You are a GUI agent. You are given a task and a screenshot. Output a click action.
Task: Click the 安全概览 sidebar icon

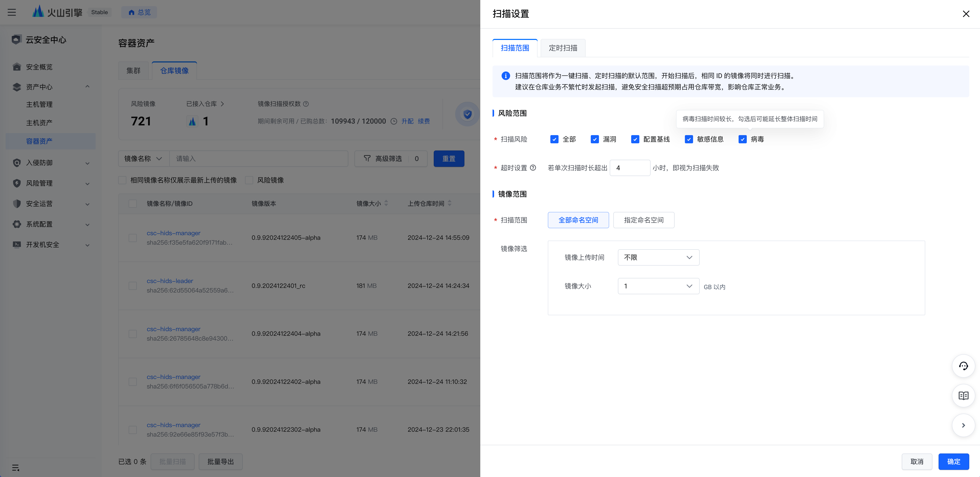(x=17, y=67)
